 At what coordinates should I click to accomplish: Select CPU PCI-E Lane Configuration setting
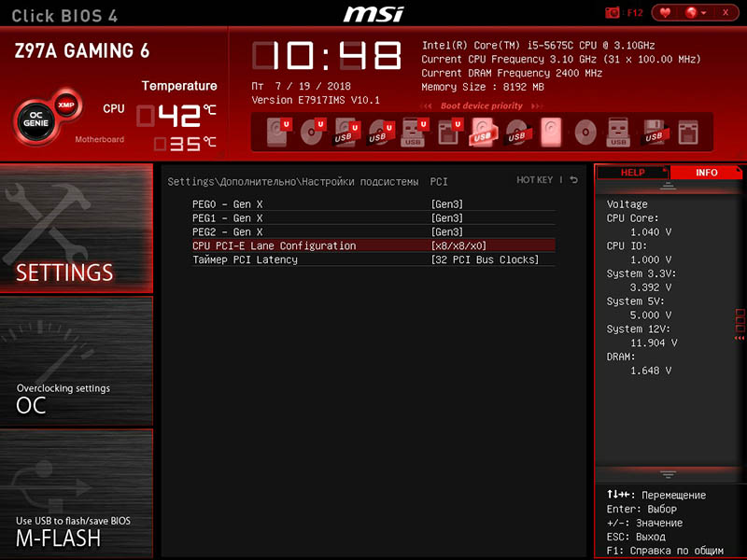tap(373, 245)
